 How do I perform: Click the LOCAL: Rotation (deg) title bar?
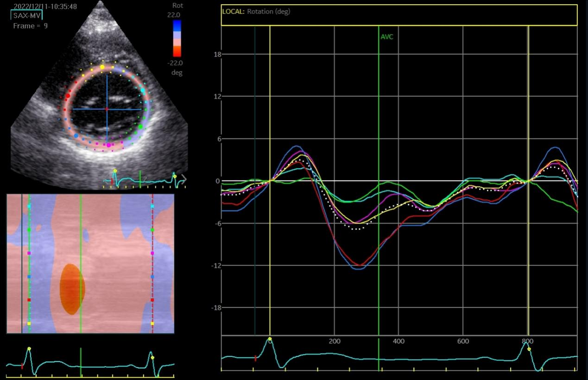pyautogui.click(x=399, y=15)
